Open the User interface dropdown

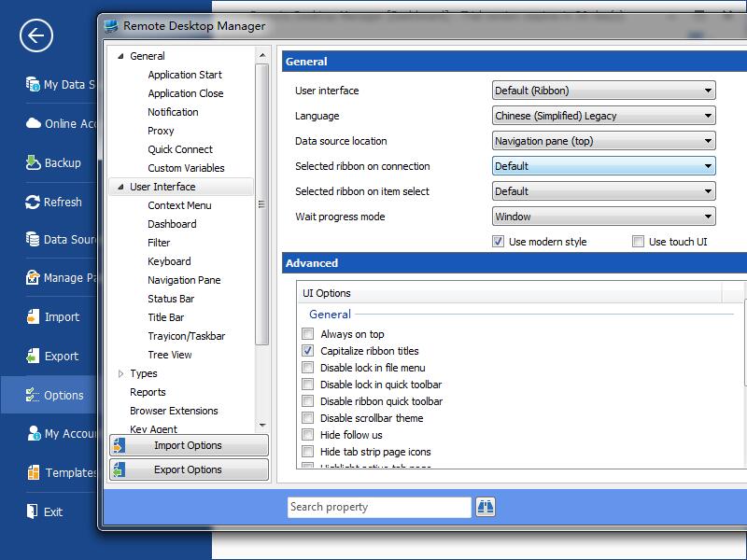603,91
